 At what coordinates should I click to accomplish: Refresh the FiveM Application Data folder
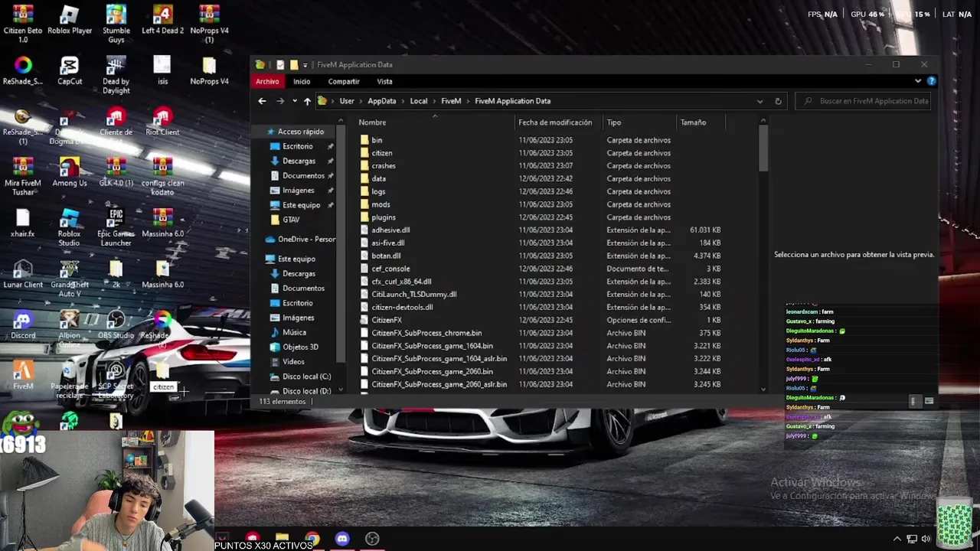pos(778,101)
